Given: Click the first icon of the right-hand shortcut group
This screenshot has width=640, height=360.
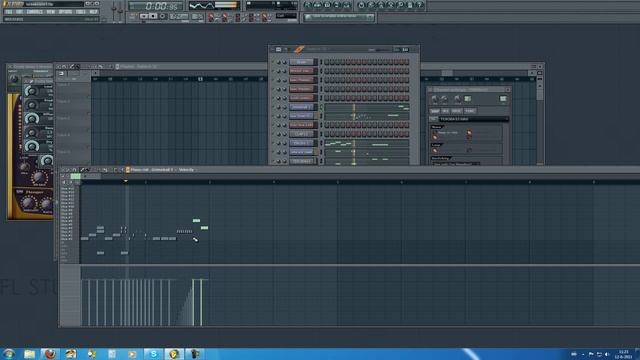Looking at the screenshot, I should click(361, 5).
